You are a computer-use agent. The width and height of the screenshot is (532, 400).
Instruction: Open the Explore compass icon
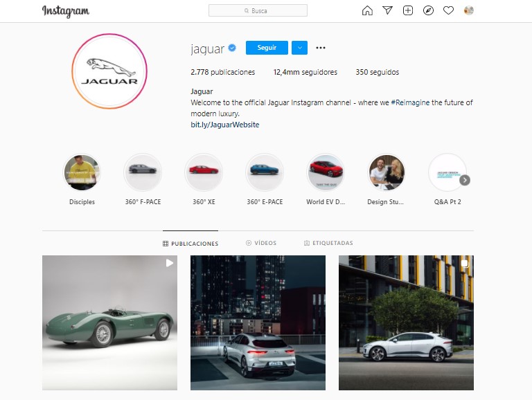428,10
